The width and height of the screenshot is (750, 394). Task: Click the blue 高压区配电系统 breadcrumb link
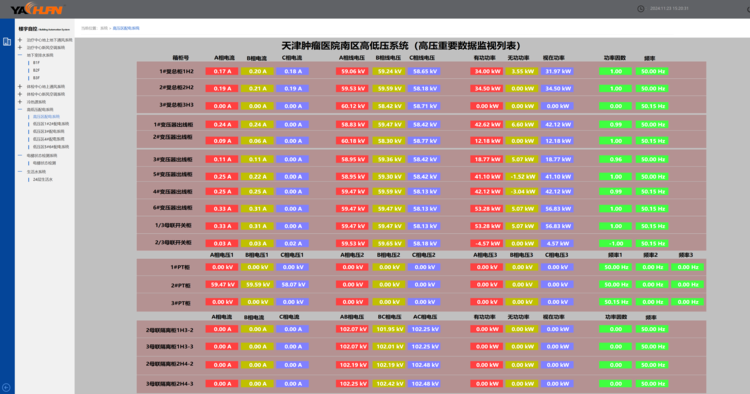(x=126, y=28)
